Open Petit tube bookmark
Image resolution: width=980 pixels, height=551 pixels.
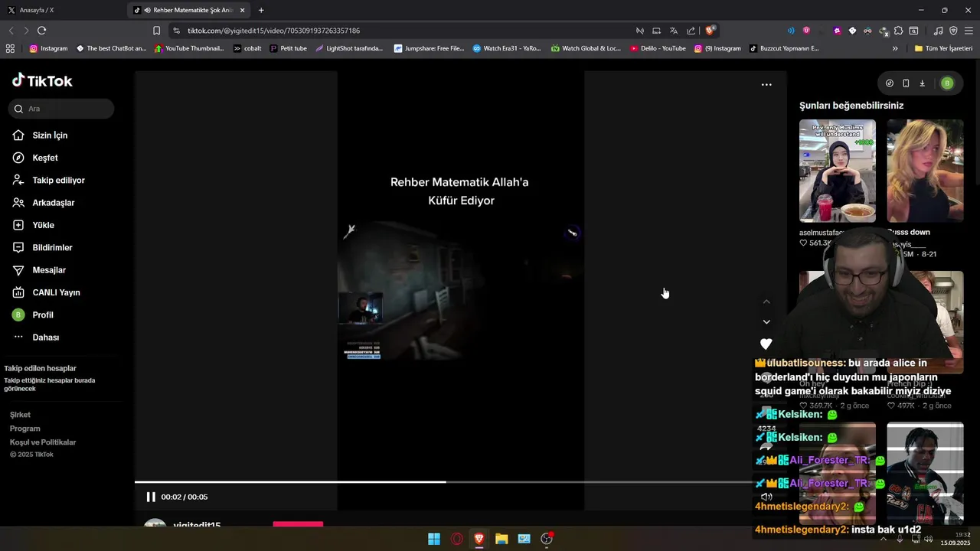[x=288, y=48]
